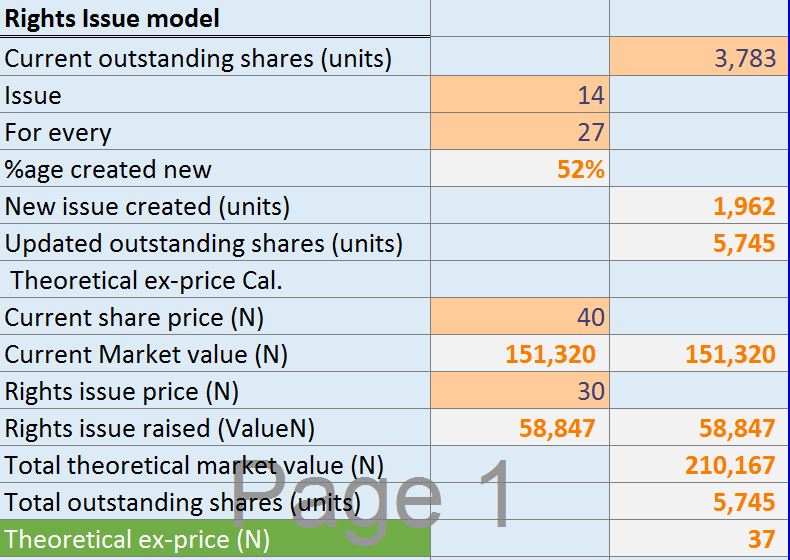Select the 'Current outstanding shares (units)' label cell

[214, 58]
